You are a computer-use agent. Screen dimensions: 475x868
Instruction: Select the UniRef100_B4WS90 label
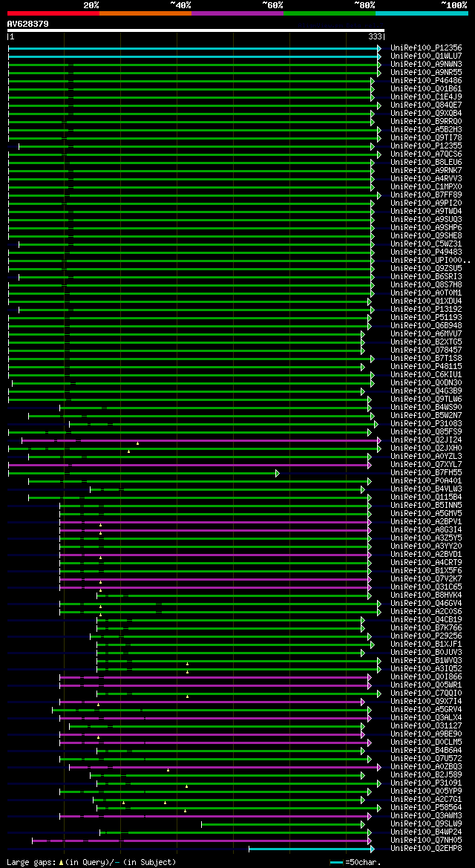(x=426, y=408)
